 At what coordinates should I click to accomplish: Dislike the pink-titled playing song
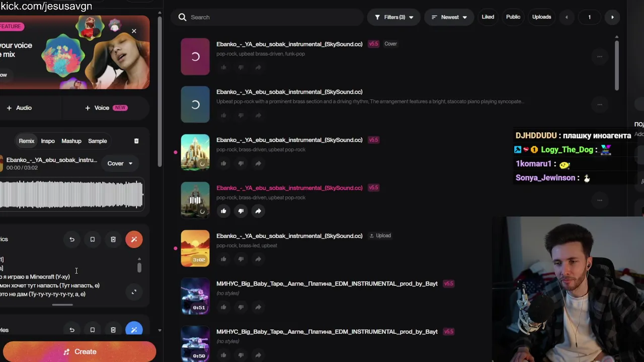pos(240,211)
